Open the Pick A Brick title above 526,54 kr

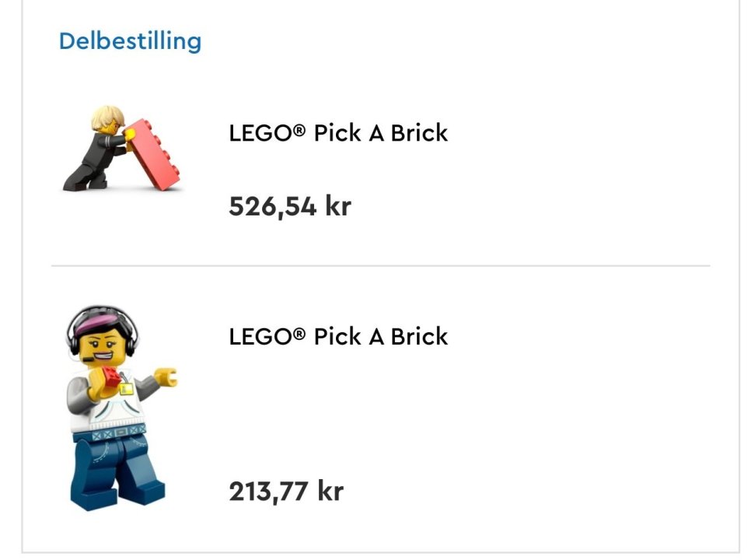pos(338,133)
